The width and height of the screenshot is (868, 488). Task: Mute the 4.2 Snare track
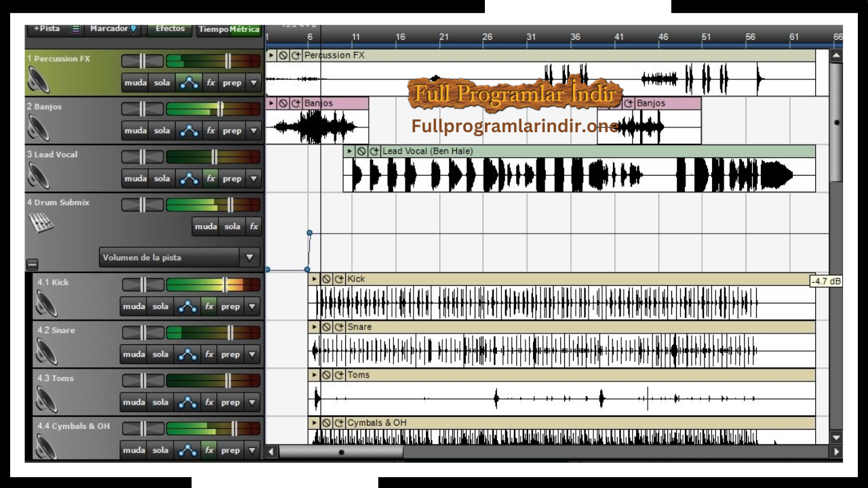tap(134, 354)
